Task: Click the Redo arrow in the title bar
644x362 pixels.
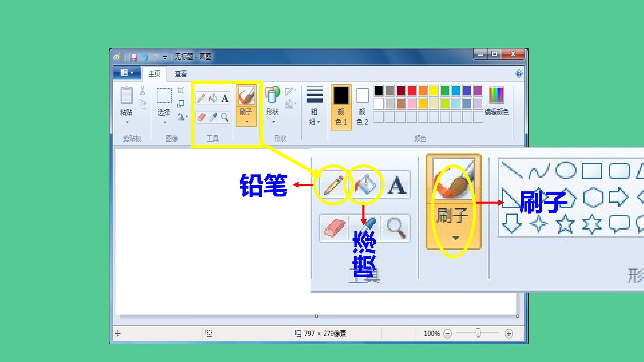Action: [155, 57]
